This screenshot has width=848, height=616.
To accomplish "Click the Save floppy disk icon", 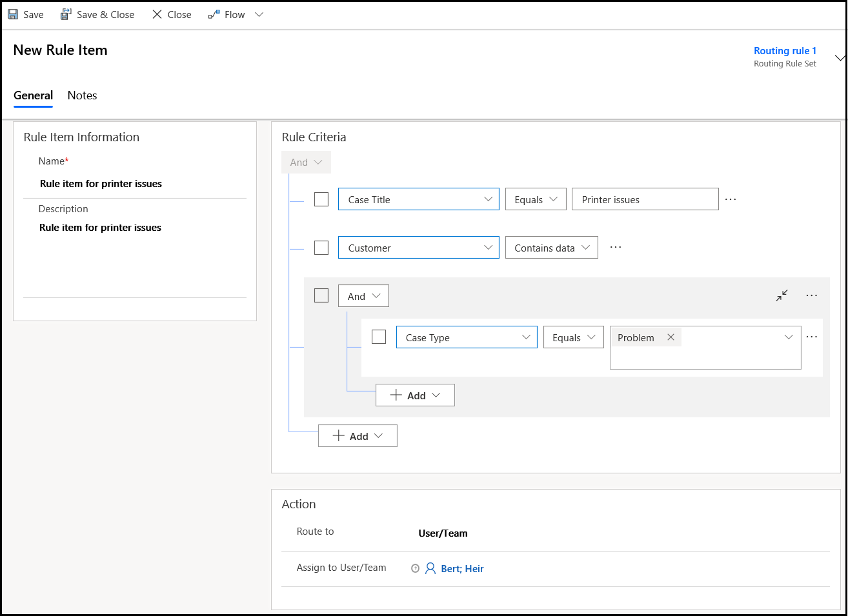I will tap(13, 14).
